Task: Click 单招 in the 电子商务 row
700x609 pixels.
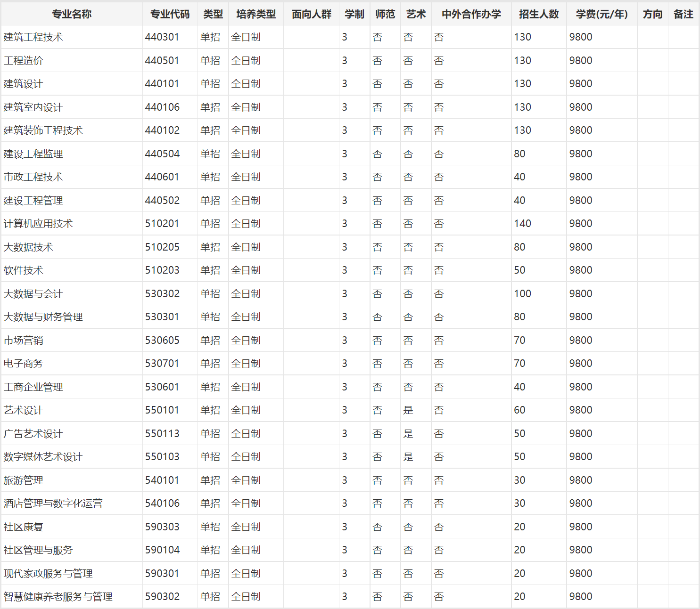Action: [210, 364]
